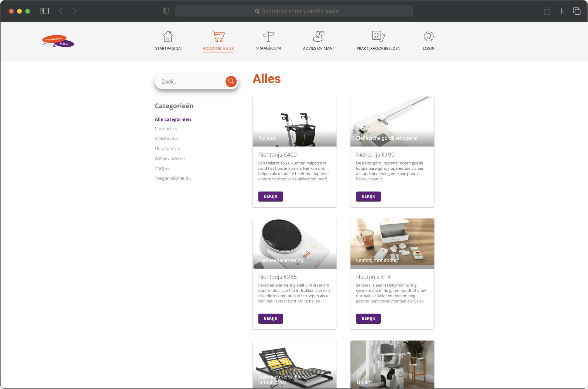The height and width of the screenshot is (389, 588).
Task: Click Bekijk for Leefstijlmonitoring
Action: coord(368,318)
